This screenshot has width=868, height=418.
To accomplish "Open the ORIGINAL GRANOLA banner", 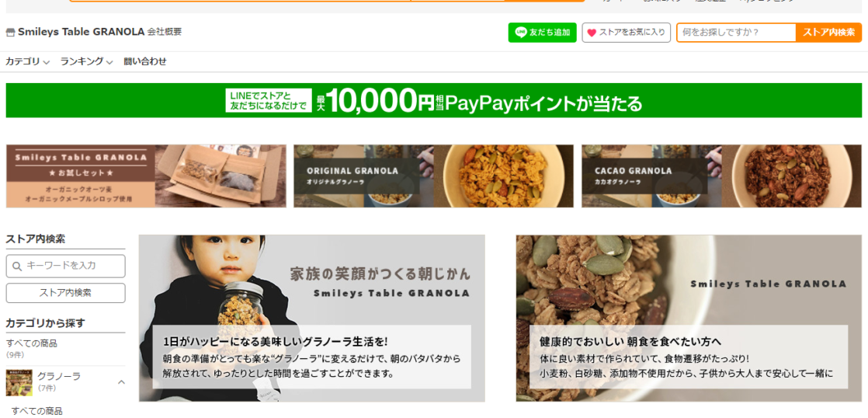I will pyautogui.click(x=433, y=176).
